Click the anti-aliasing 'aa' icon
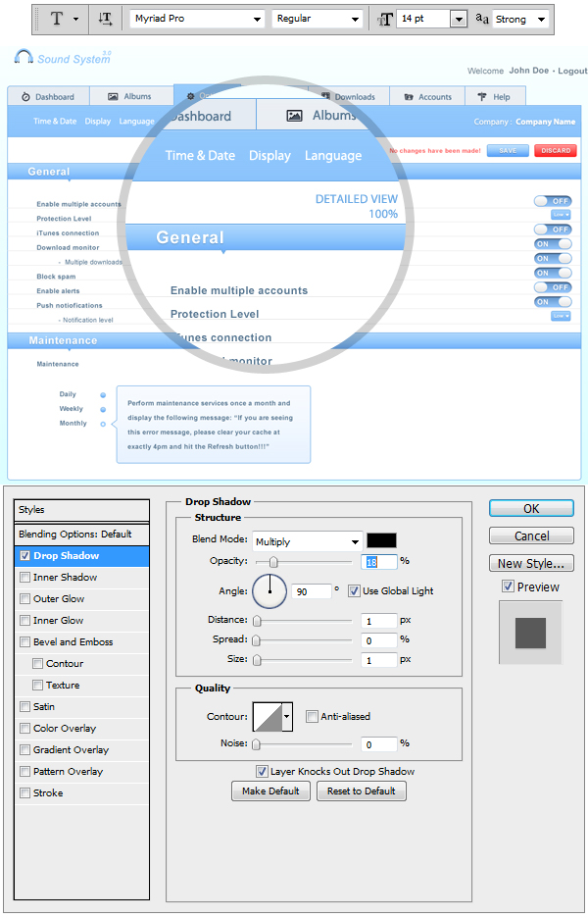 pos(482,19)
